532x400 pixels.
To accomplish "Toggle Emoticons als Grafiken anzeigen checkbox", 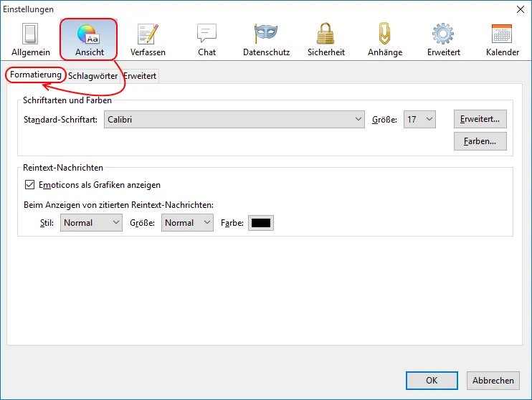I will (x=30, y=184).
